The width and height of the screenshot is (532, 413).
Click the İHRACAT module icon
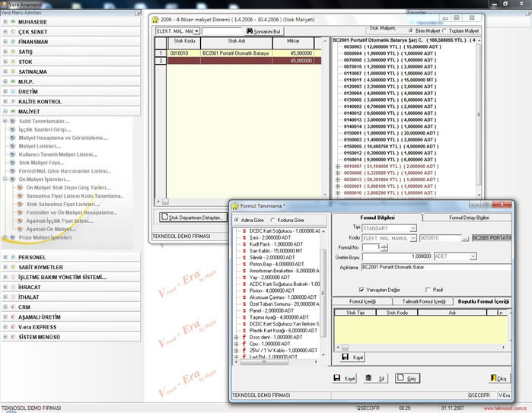coord(13,288)
